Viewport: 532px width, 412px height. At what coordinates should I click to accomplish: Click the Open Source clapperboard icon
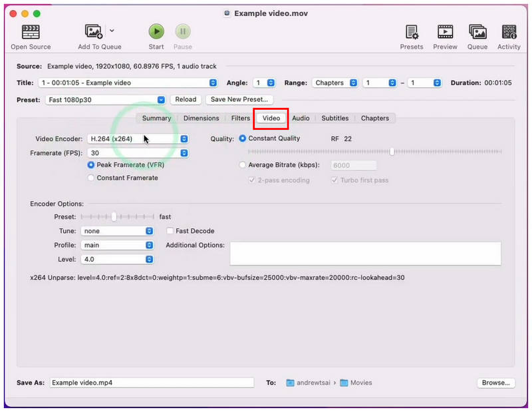(31, 32)
